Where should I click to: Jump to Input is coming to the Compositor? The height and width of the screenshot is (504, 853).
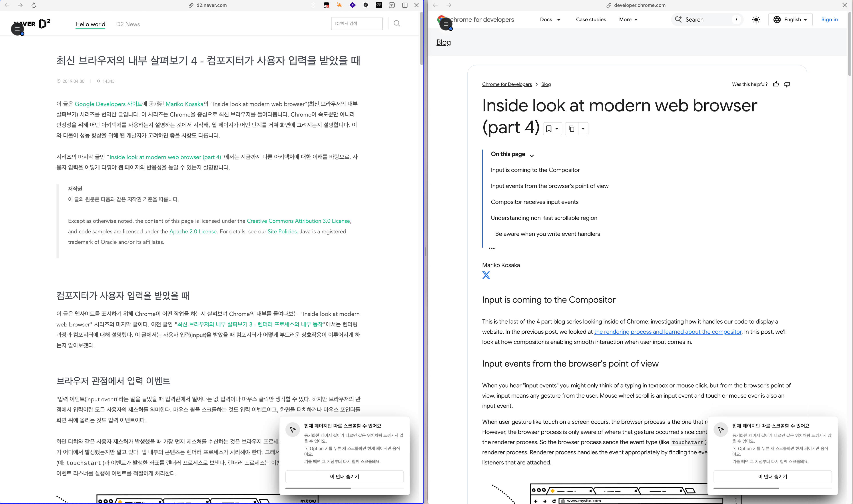(x=535, y=170)
